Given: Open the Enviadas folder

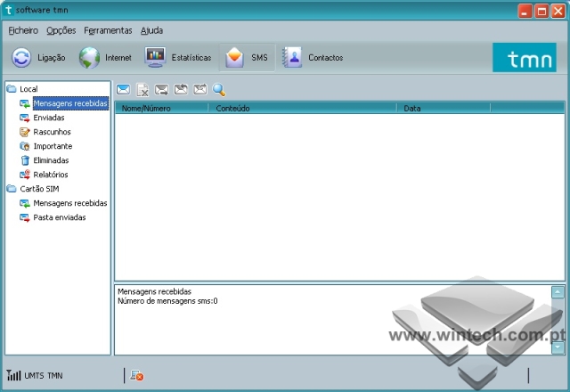Looking at the screenshot, I should tap(49, 118).
